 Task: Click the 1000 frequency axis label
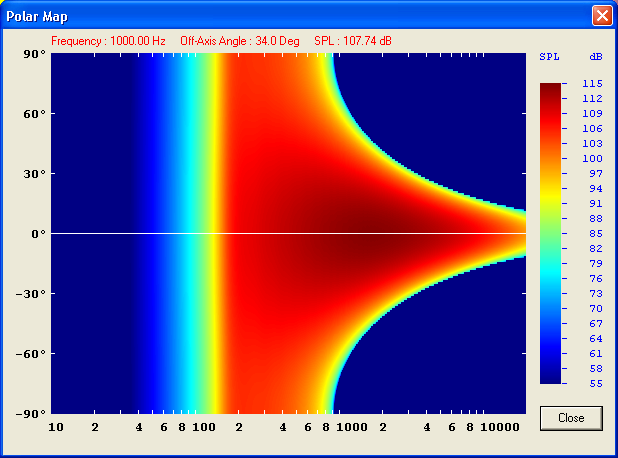(x=352, y=427)
